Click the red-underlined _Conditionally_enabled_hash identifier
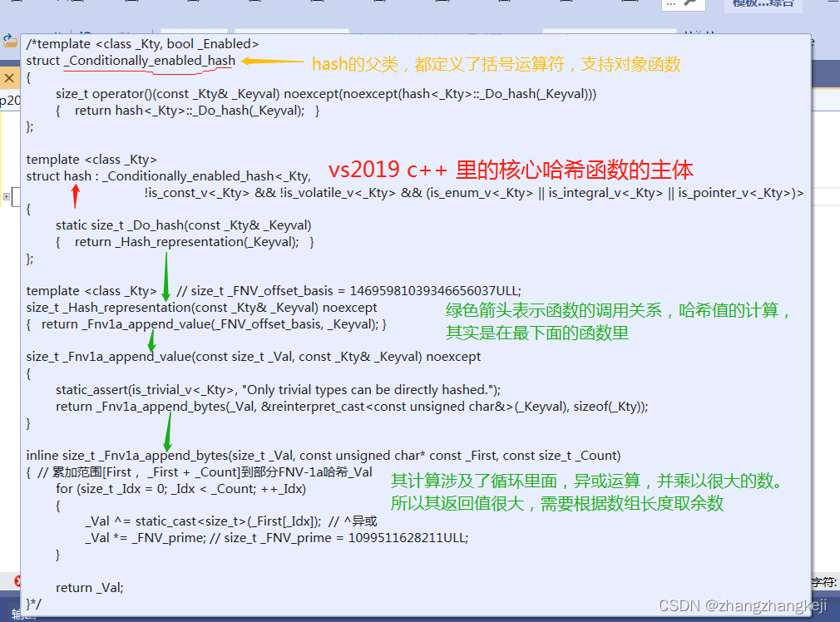 click(148, 61)
